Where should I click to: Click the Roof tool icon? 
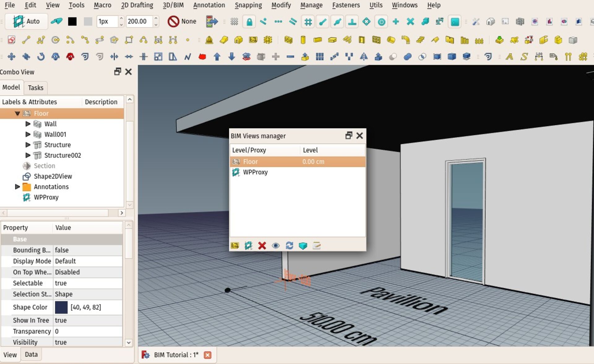click(435, 40)
